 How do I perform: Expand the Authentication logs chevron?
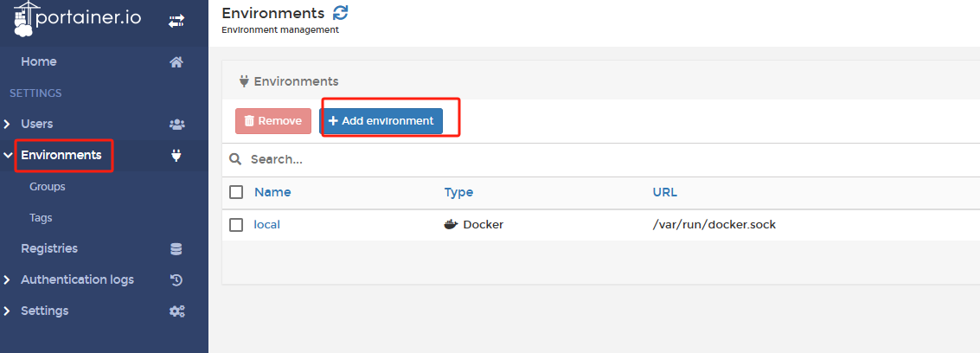(7, 280)
